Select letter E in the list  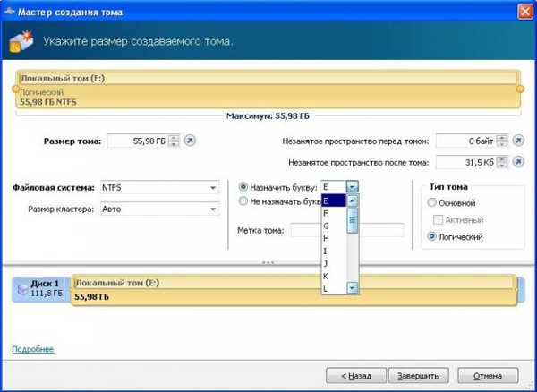coord(334,200)
